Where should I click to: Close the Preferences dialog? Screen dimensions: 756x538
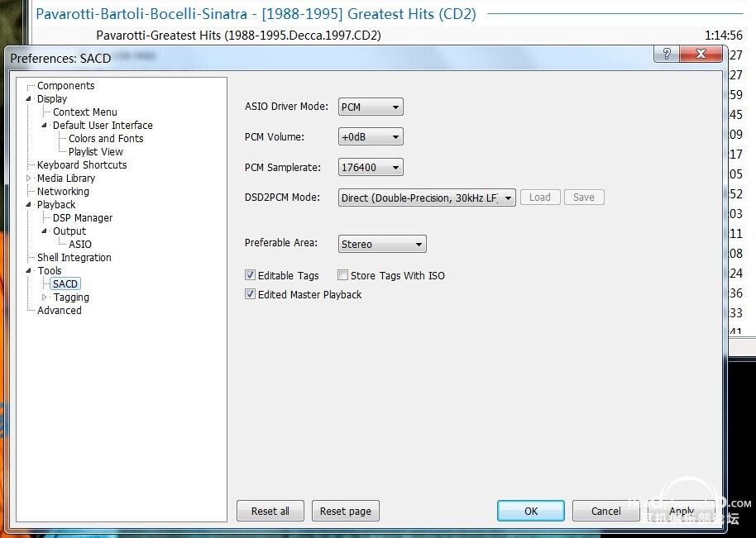pos(701,54)
